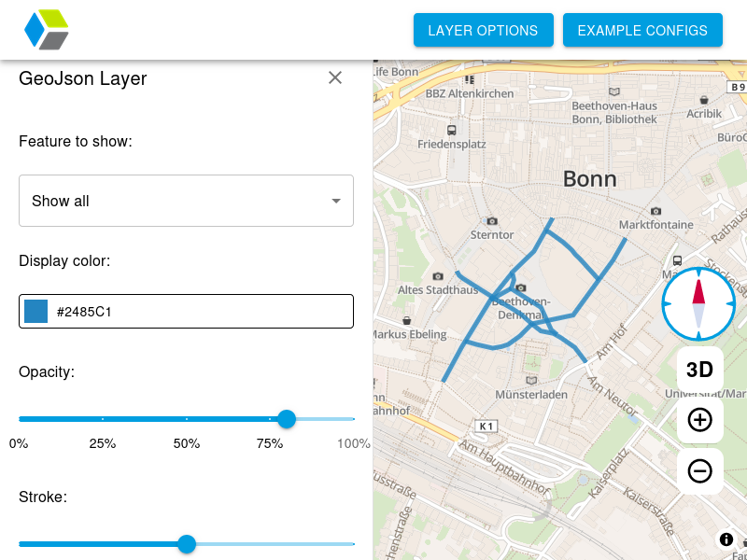Zoom out with the minus button

(699, 471)
